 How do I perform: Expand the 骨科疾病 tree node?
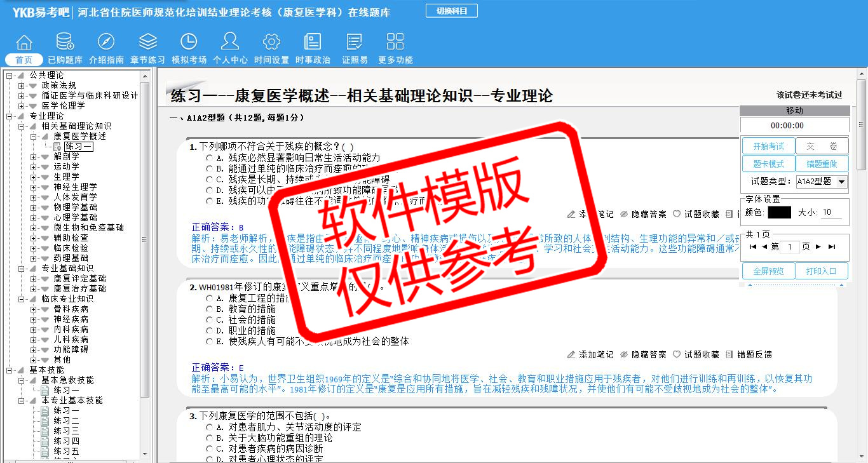[34, 309]
